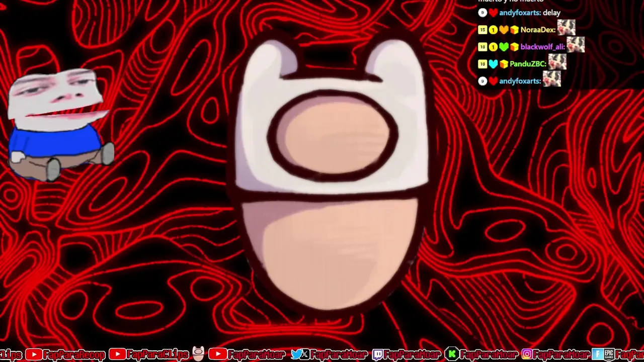This screenshot has width=644, height=362.
Task: Click the blue-shirted meme character sitting at left
Action: [x=60, y=125]
